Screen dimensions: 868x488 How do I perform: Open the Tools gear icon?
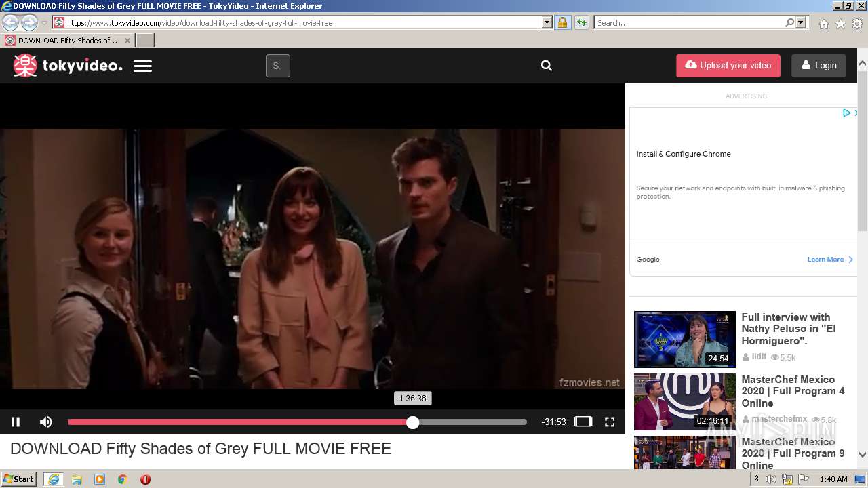[x=857, y=24]
